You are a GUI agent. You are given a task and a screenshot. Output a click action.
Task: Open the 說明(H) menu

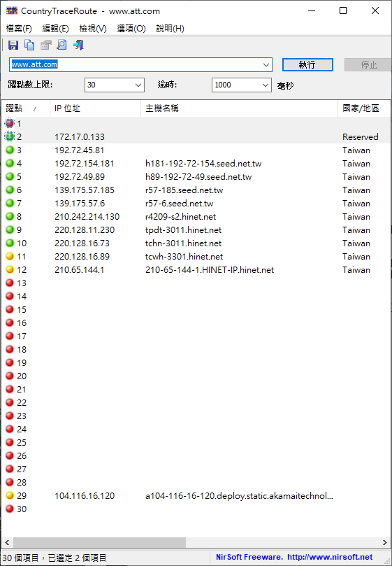170,29
